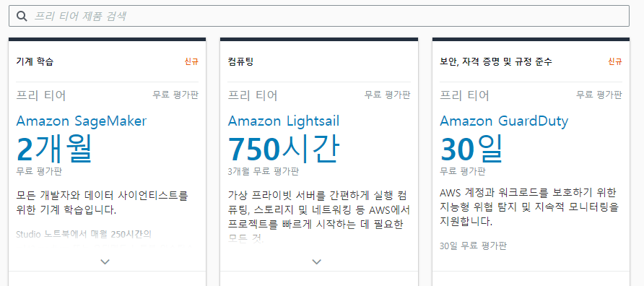Click 무료 평가판 tag atop GuardDuty card
The height and width of the screenshot is (286, 644).
coord(599,95)
